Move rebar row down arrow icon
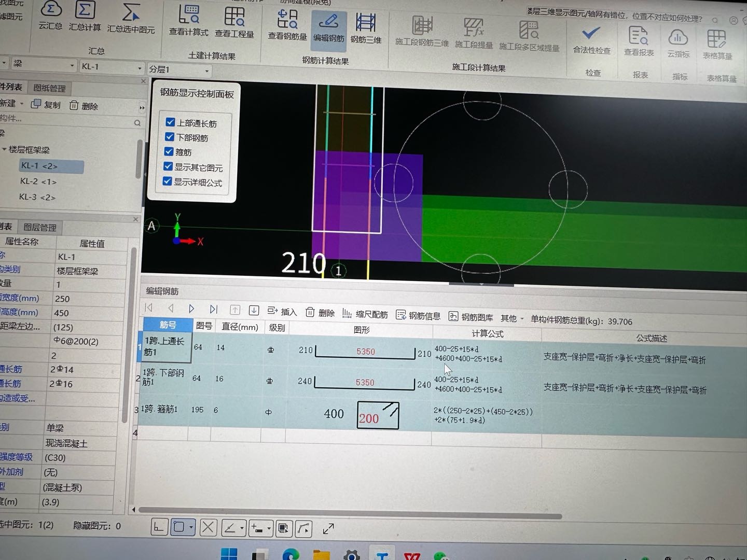747x560 pixels. (254, 310)
